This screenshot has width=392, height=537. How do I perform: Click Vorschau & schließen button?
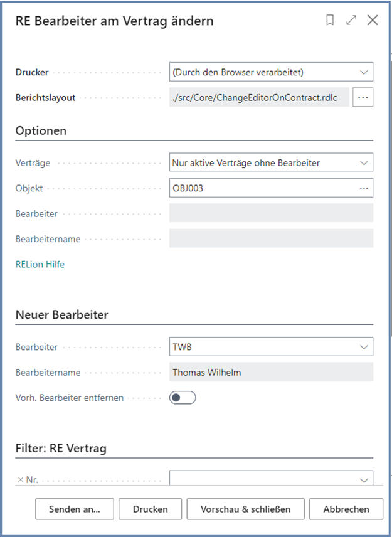click(245, 509)
